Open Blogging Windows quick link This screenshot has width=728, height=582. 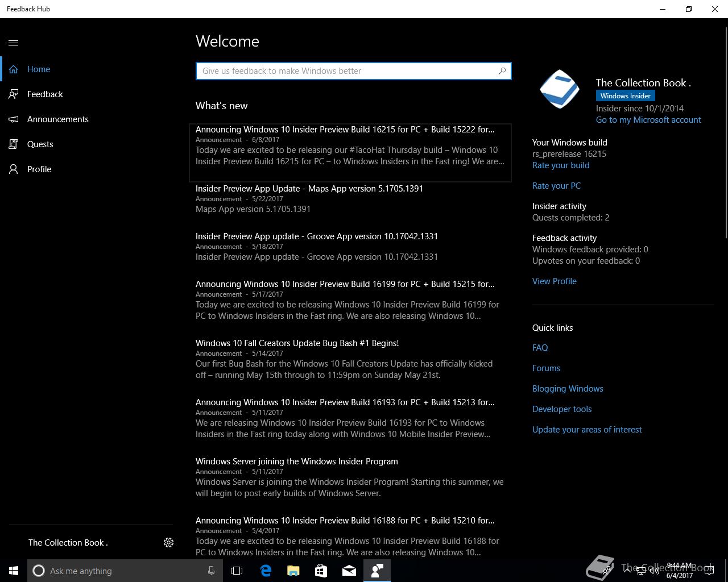click(x=568, y=389)
